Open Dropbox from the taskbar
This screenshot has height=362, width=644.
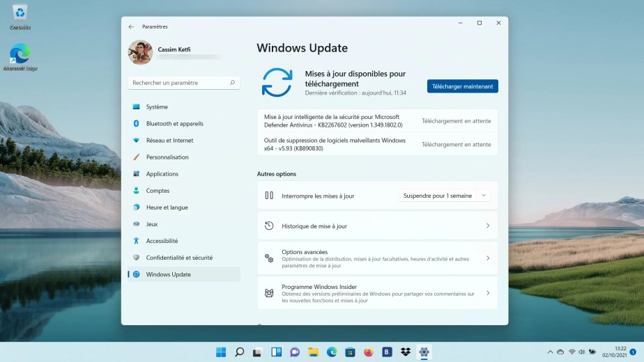[x=406, y=352]
